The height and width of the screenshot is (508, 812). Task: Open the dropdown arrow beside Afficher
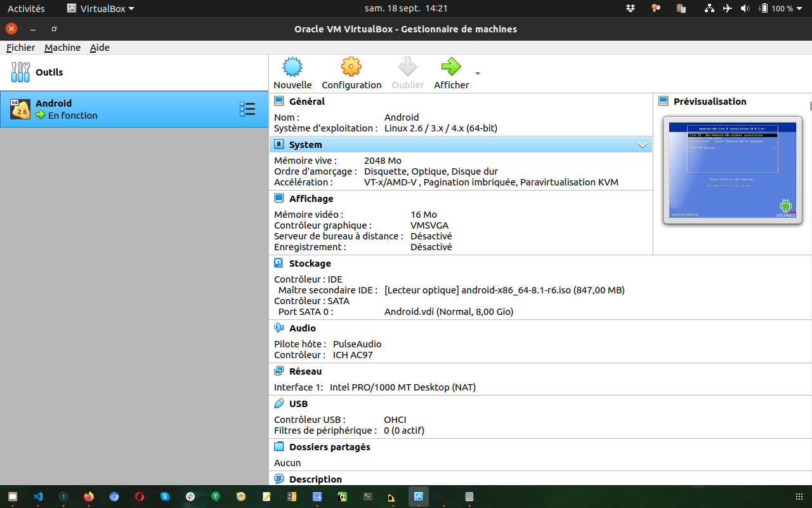[x=478, y=74]
